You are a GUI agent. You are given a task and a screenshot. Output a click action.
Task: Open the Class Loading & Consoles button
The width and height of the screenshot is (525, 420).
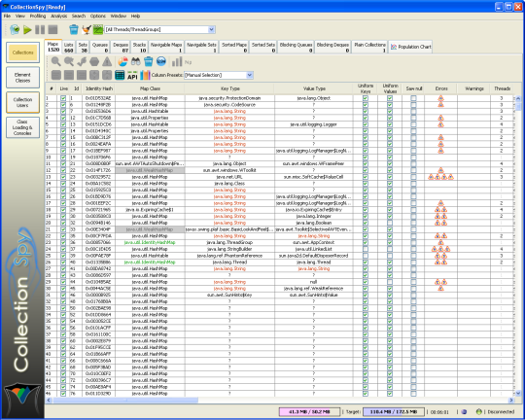(22, 127)
